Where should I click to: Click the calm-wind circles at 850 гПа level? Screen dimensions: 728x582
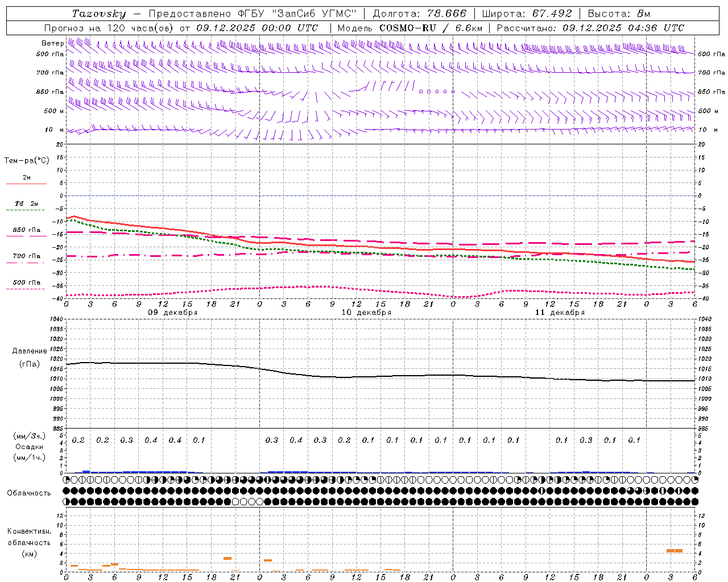click(x=437, y=91)
